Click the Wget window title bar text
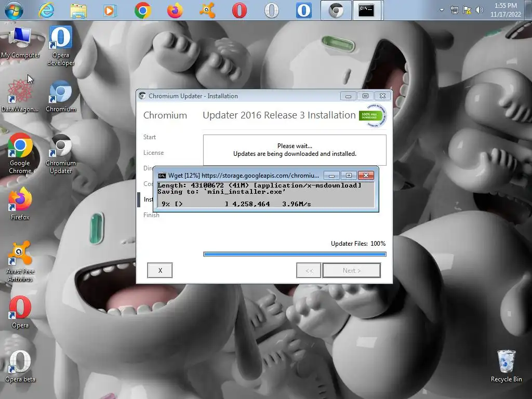This screenshot has width=532, height=399. pos(244,176)
